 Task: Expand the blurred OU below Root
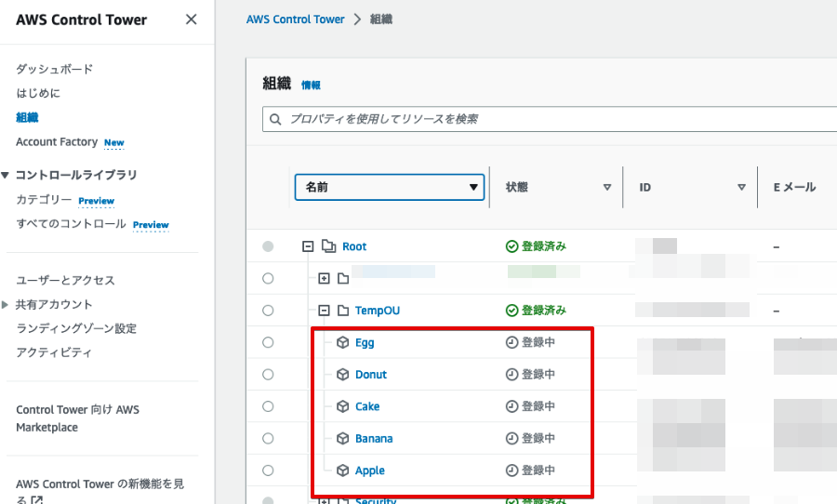[324, 278]
